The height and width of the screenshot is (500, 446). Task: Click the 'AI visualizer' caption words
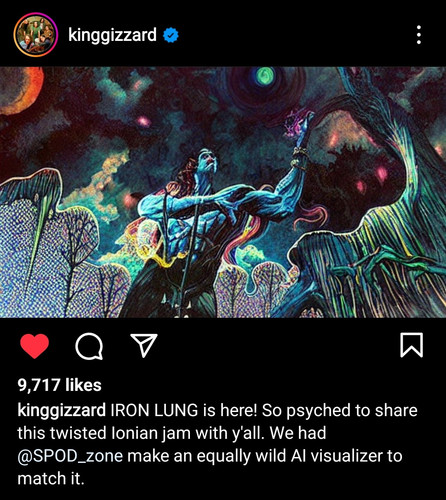click(x=337, y=456)
